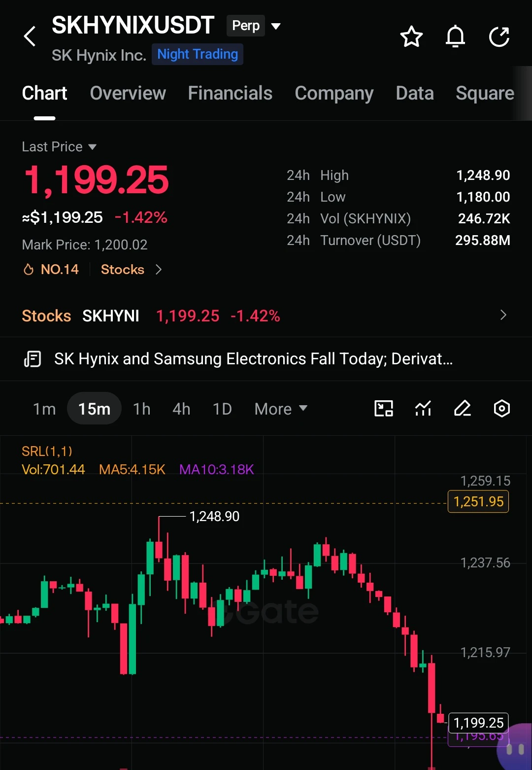Tap the 24h Low value 1,180.00
Screen dimensions: 532x770
[483, 197]
